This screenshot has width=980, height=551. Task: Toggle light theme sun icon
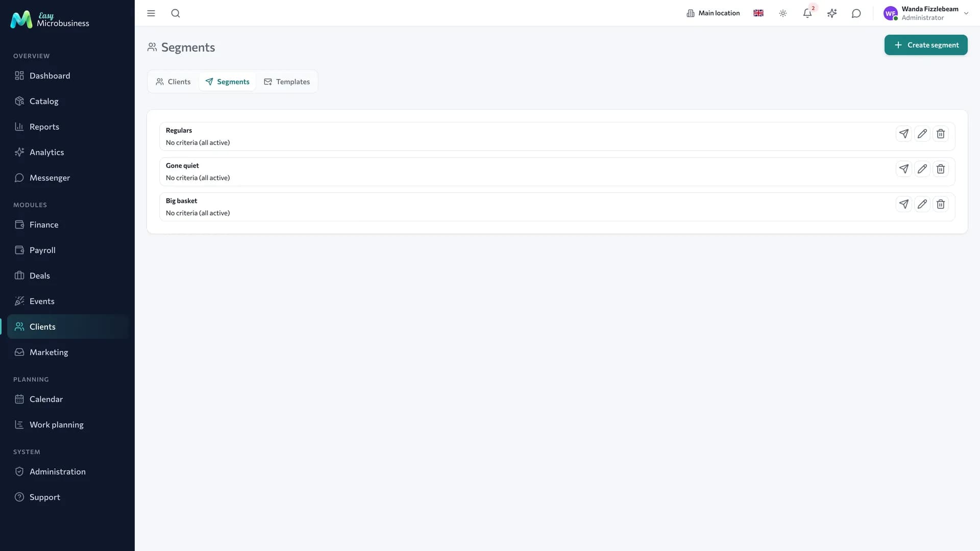pos(783,13)
